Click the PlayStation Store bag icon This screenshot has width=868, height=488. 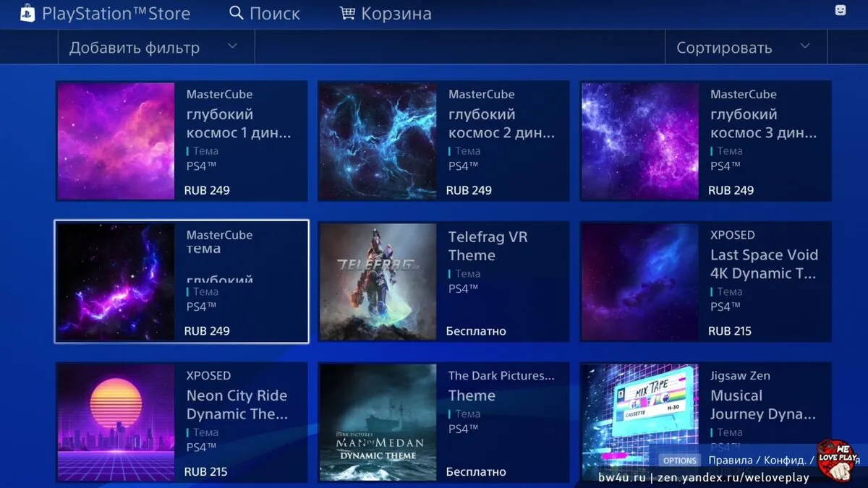coord(27,12)
